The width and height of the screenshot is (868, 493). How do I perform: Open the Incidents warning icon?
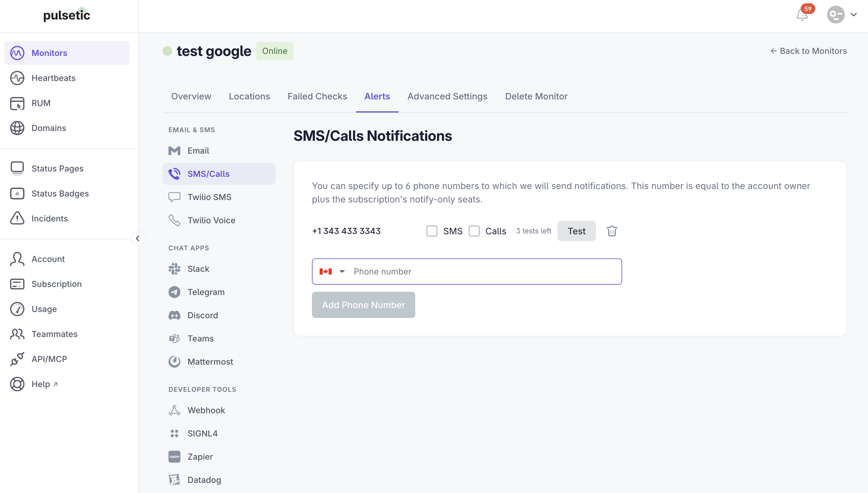[17, 219]
